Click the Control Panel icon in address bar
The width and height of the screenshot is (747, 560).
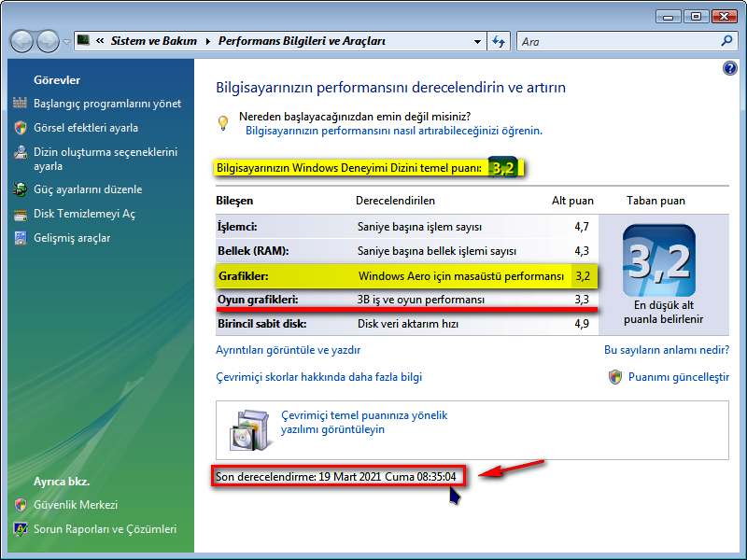tap(83, 40)
